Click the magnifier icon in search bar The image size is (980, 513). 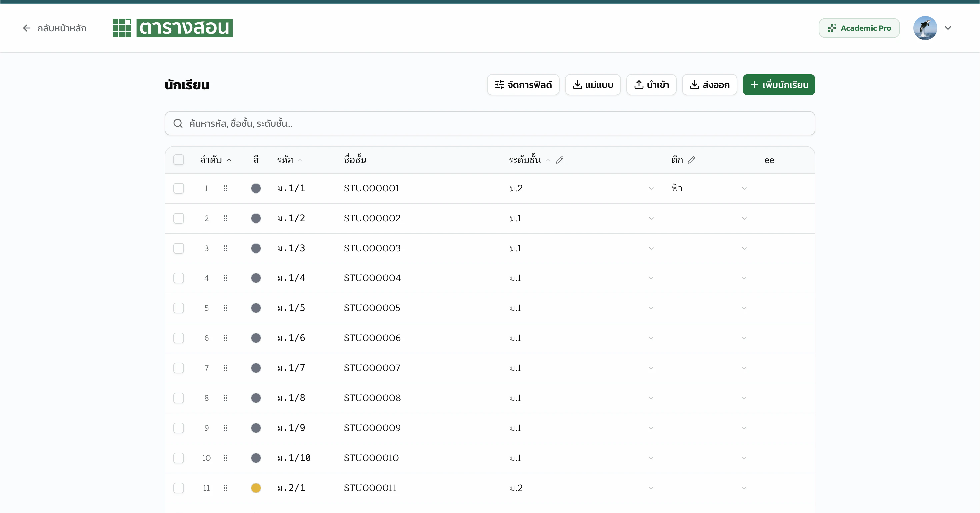[178, 123]
